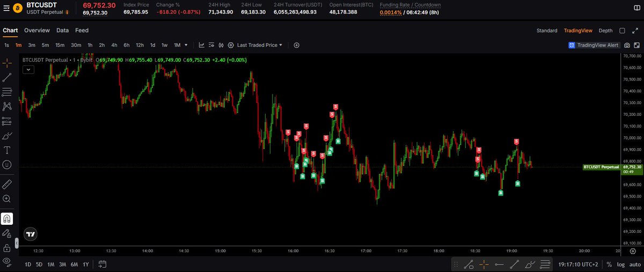The height and width of the screenshot is (272, 644).
Task: Select the crosshair in floating favorites toolbar
Action: pos(484,264)
